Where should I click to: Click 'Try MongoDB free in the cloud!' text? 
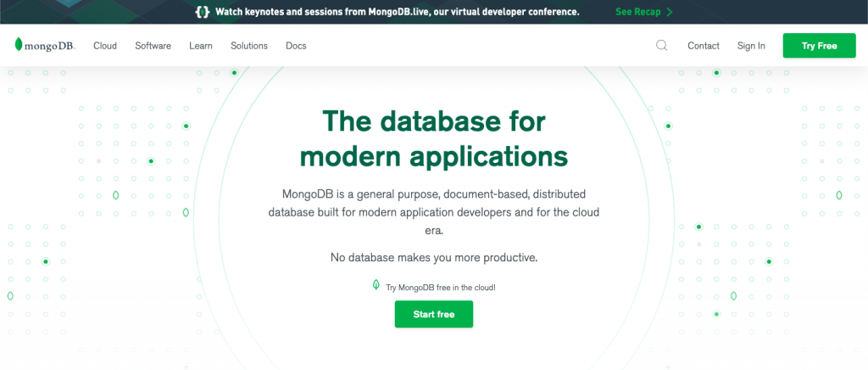[441, 288]
